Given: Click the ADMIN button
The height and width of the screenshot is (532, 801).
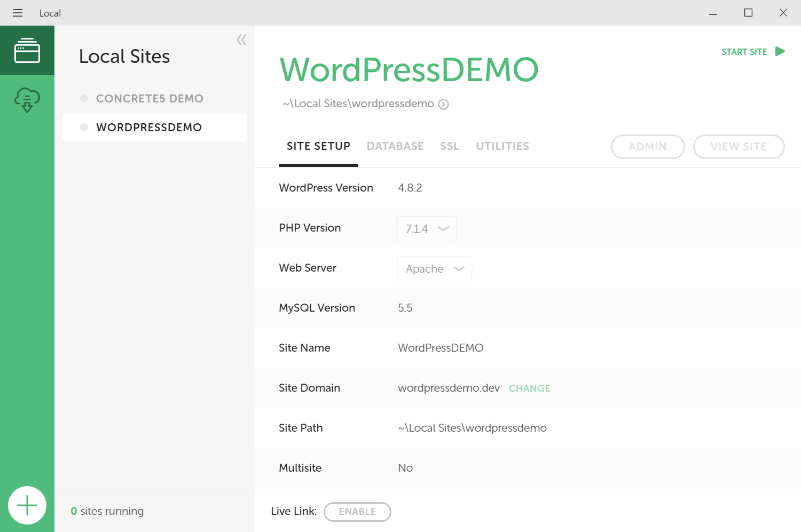Looking at the screenshot, I should (x=647, y=147).
